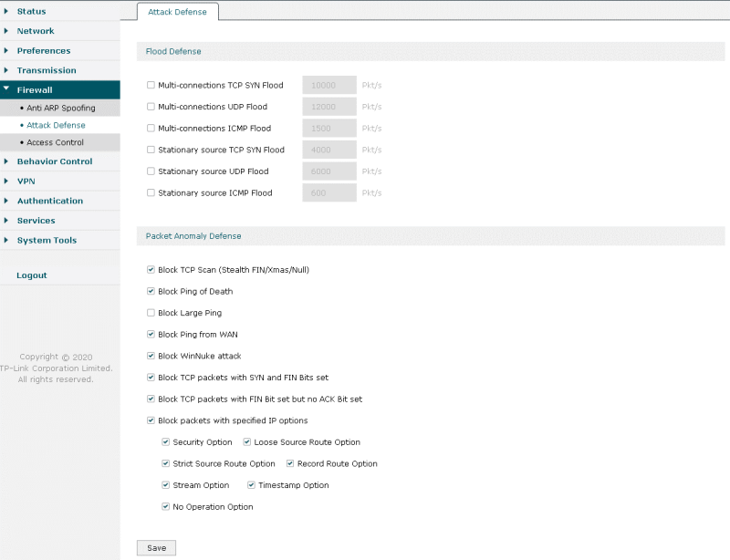Expand the Preferences menu arrow
Screen dimensions: 730x560
pos(6,50)
